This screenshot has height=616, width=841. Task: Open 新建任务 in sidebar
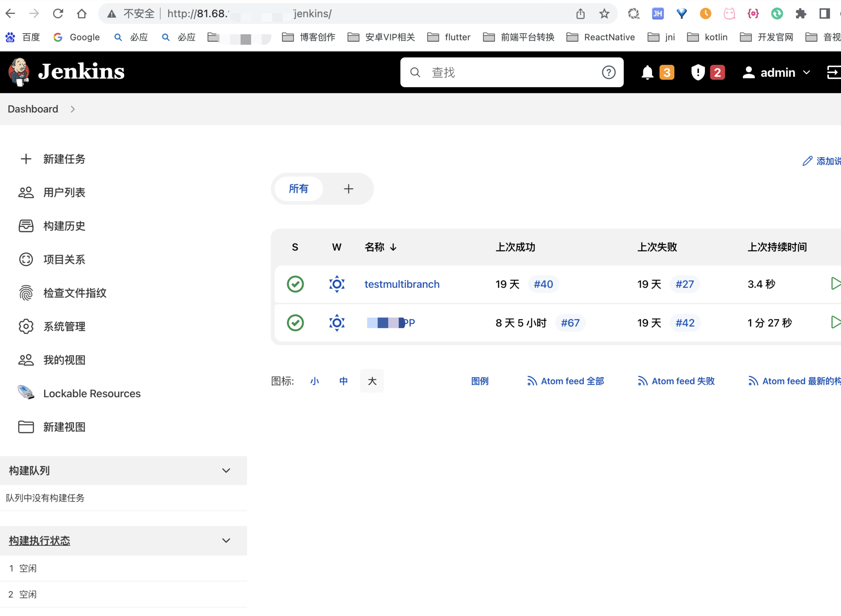(x=64, y=159)
